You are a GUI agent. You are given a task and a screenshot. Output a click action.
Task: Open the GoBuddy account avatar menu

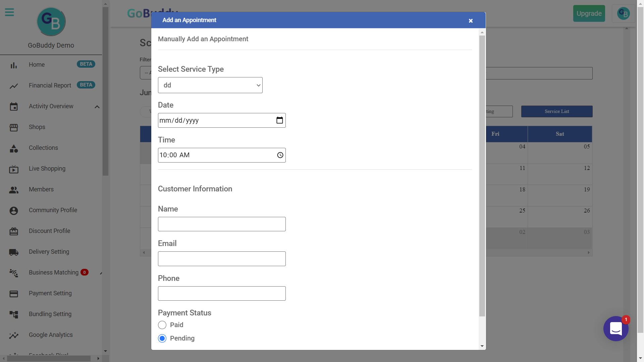click(x=623, y=14)
